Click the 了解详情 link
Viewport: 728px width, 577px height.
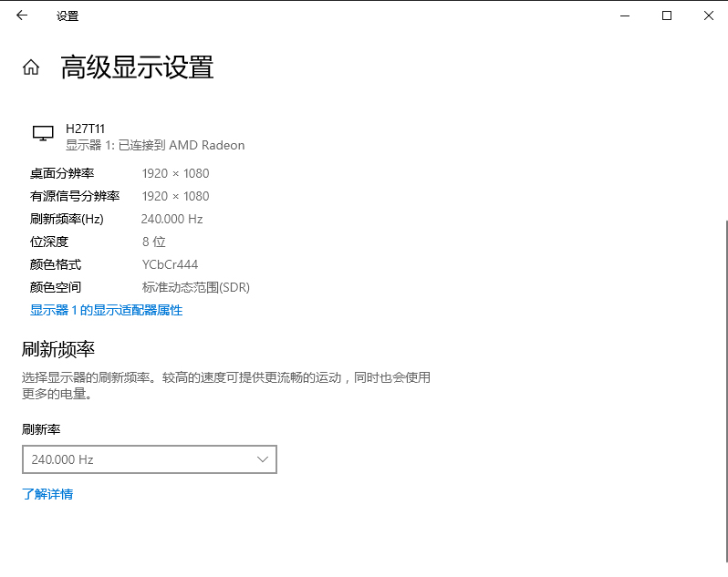(x=47, y=494)
